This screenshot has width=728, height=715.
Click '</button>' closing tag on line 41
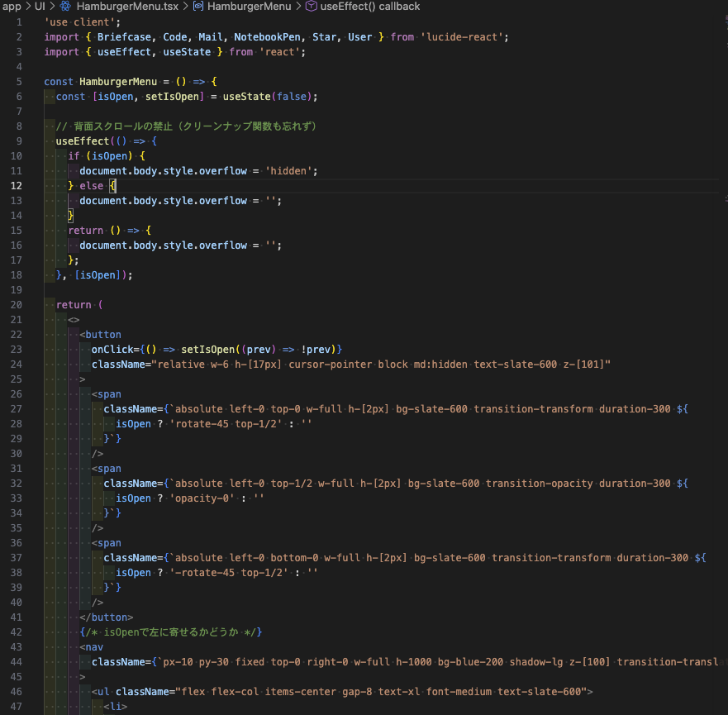[x=107, y=617]
